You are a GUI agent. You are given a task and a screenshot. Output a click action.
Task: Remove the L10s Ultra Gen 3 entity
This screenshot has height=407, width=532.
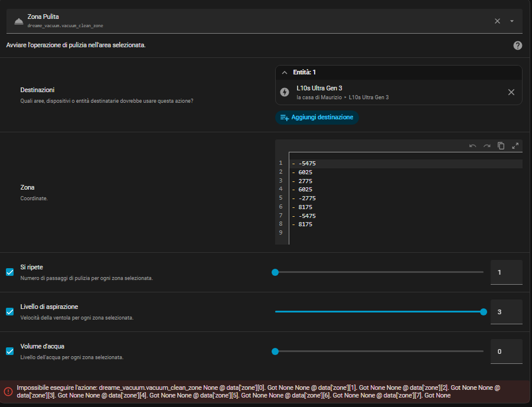point(511,92)
